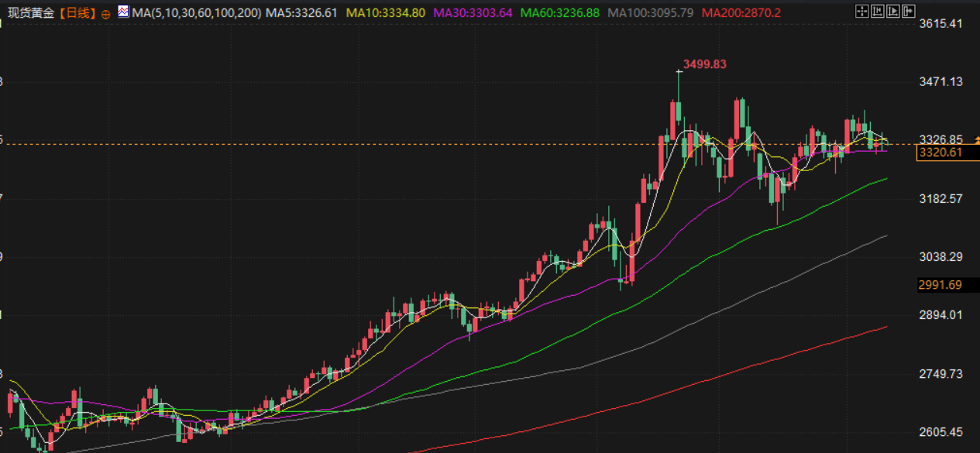Click the orange arrow marker at right edge

975,140
